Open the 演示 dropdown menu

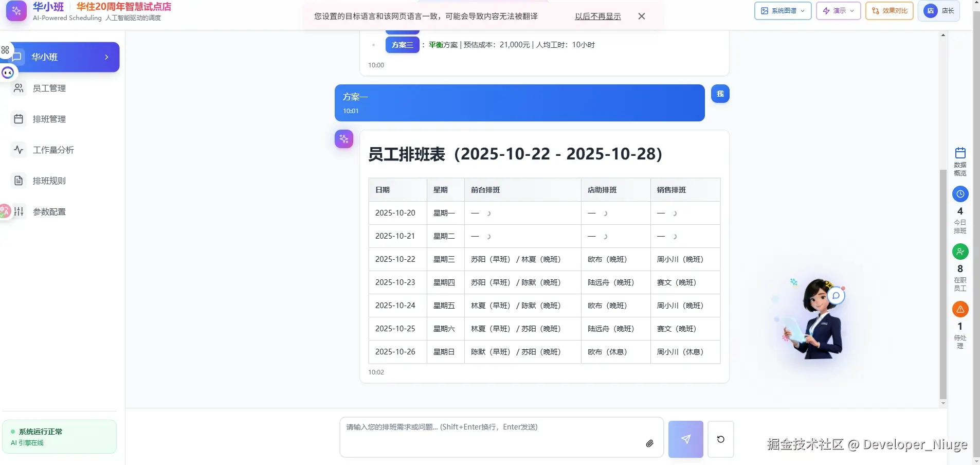click(838, 10)
